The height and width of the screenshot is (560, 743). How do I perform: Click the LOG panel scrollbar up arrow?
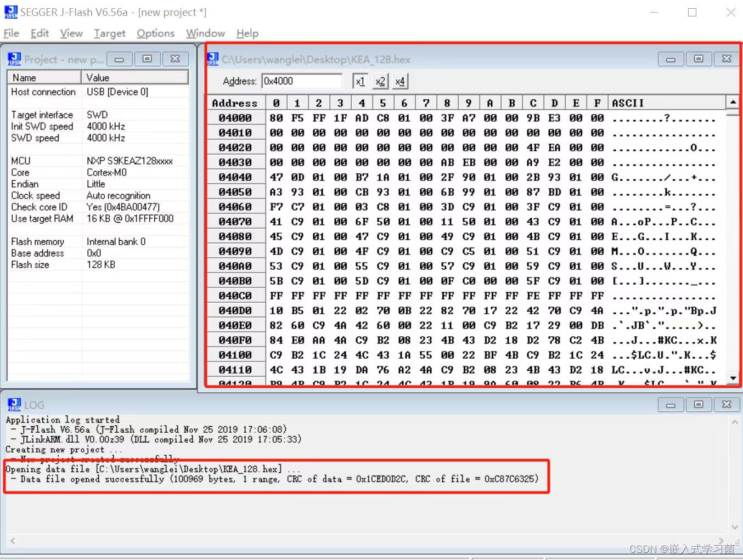coord(735,421)
